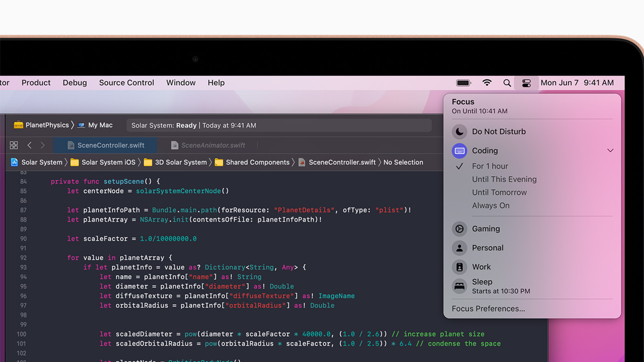Open the Product menu
644x362 pixels.
(x=36, y=83)
